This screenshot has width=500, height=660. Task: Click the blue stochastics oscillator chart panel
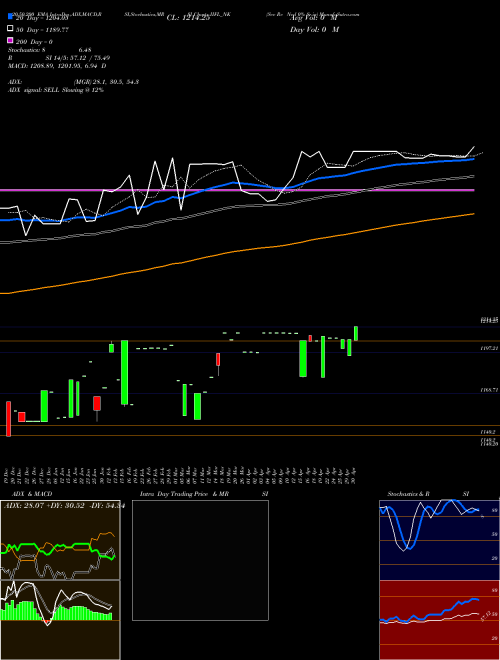[439, 540]
